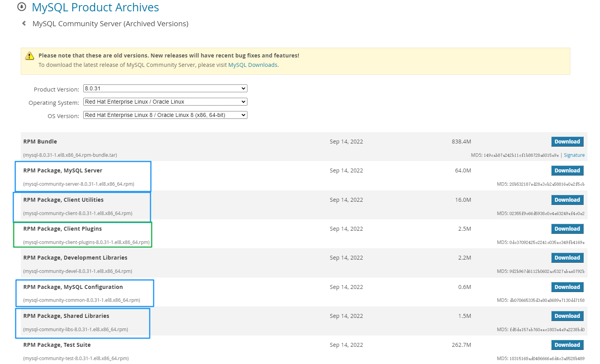The width and height of the screenshot is (600, 364).
Task: Click the back chevron beside MySQL Community Server
Action: [24, 23]
